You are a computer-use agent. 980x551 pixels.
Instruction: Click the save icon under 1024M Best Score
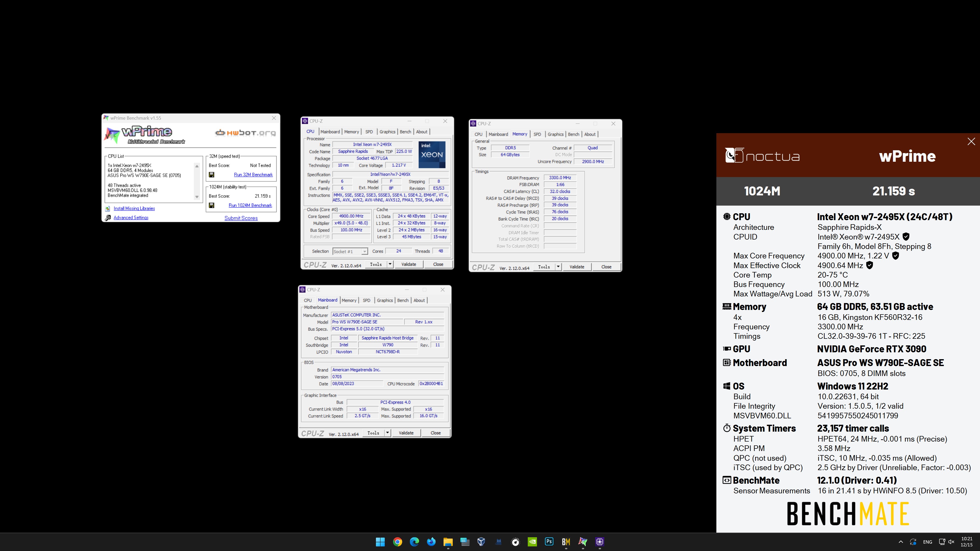pos(212,205)
